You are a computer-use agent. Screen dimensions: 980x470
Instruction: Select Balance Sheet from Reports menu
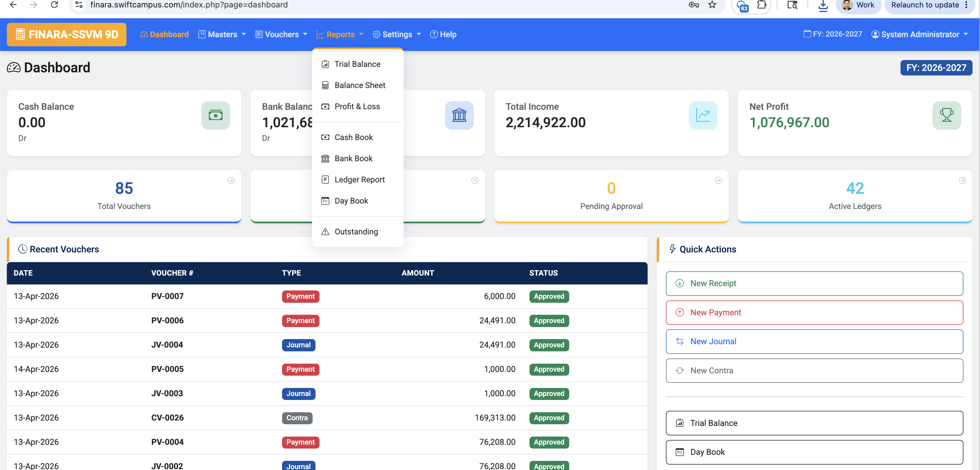358,85
